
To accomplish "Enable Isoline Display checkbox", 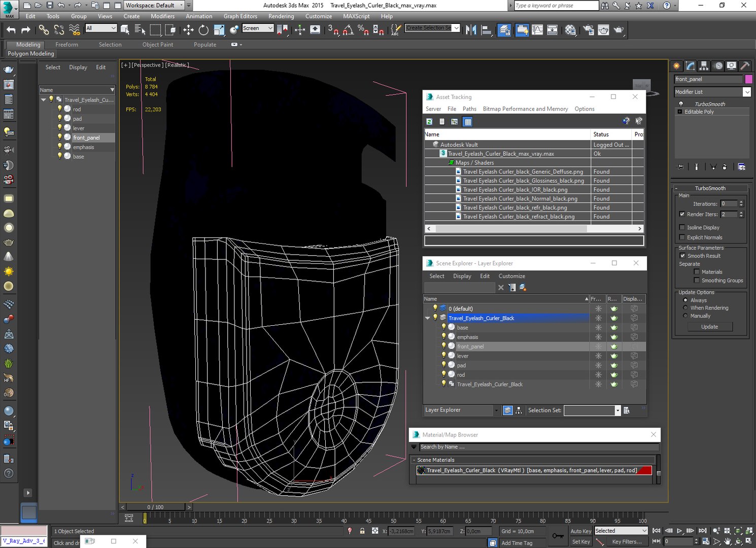I will pyautogui.click(x=682, y=227).
